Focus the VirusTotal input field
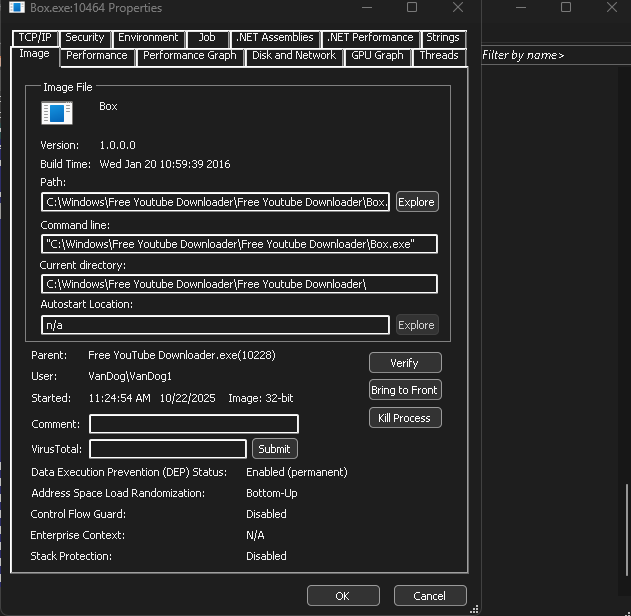 click(x=168, y=449)
